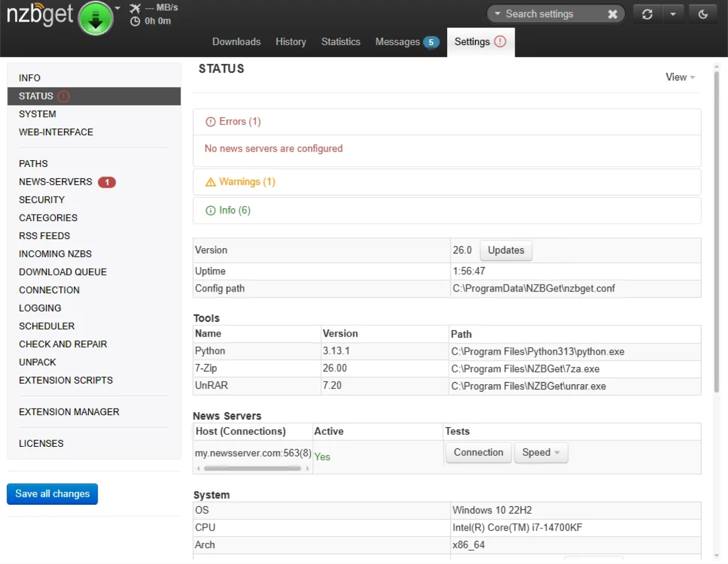The image size is (728, 564).
Task: Expand the Errors (1) section
Action: (240, 122)
